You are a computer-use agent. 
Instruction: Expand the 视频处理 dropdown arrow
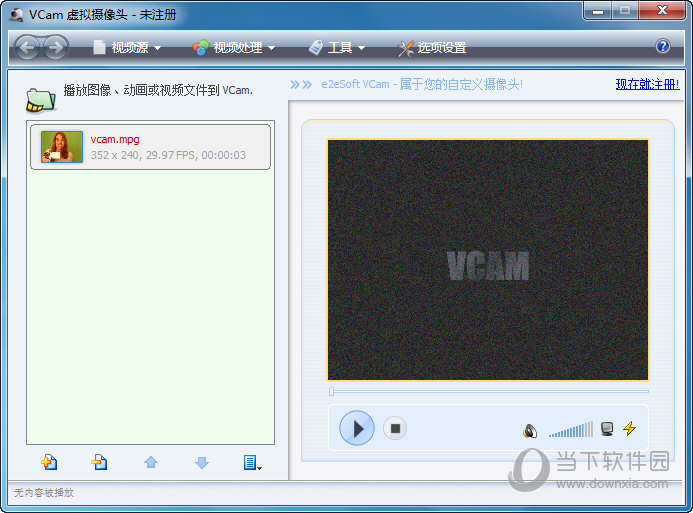pyautogui.click(x=271, y=48)
